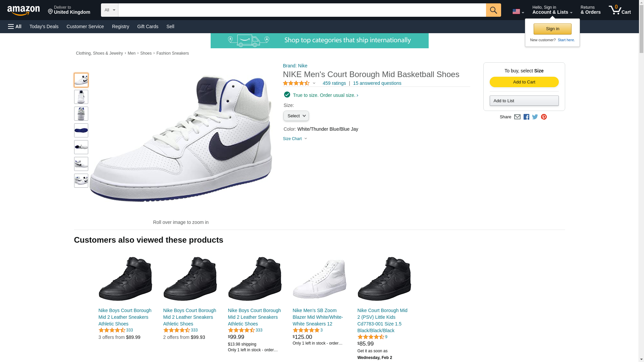
Task: Open the country flag language selector
Action: (x=518, y=12)
